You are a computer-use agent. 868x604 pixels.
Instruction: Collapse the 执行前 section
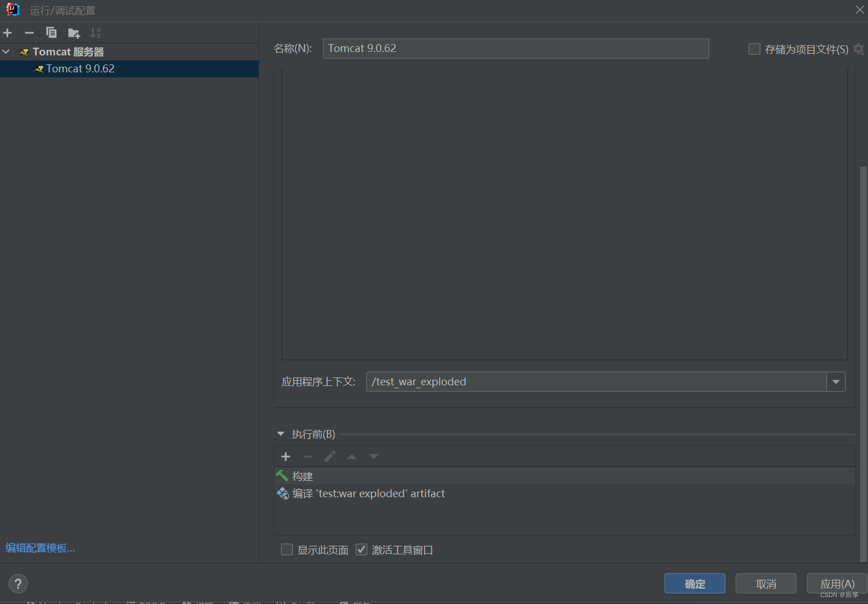(281, 434)
